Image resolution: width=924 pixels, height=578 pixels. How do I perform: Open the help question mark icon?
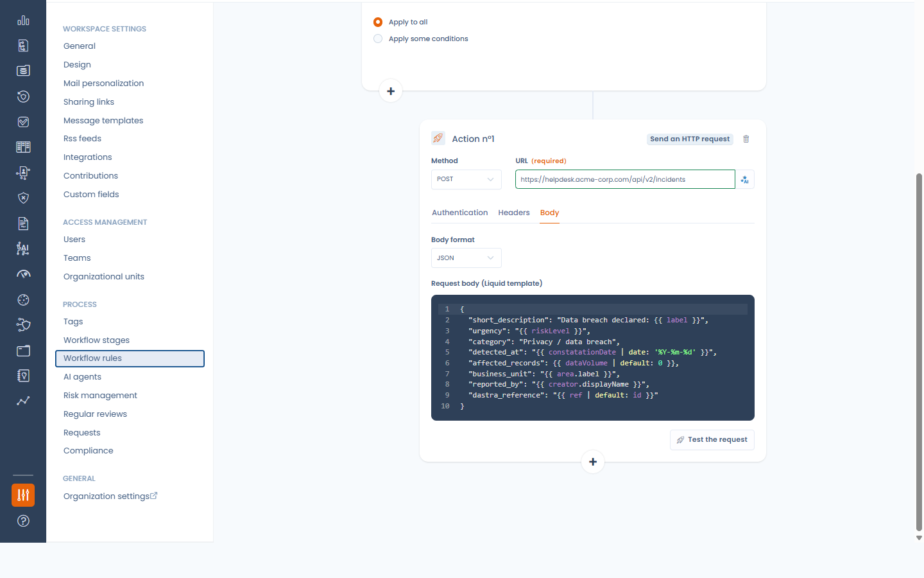[23, 521]
